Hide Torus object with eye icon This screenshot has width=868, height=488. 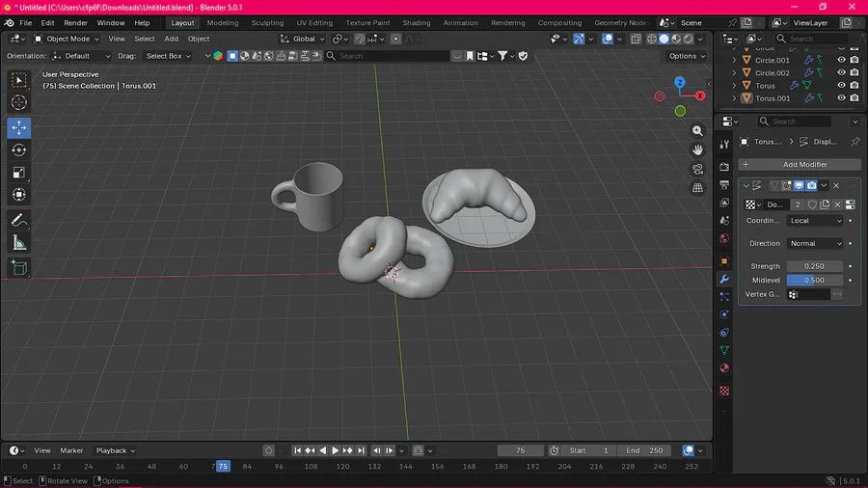841,85
